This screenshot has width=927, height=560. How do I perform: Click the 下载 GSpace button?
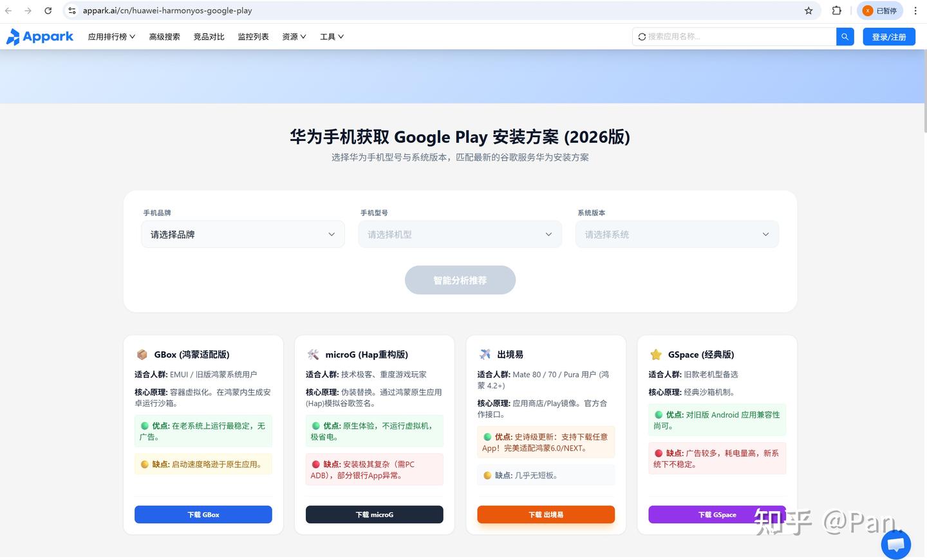click(x=717, y=514)
